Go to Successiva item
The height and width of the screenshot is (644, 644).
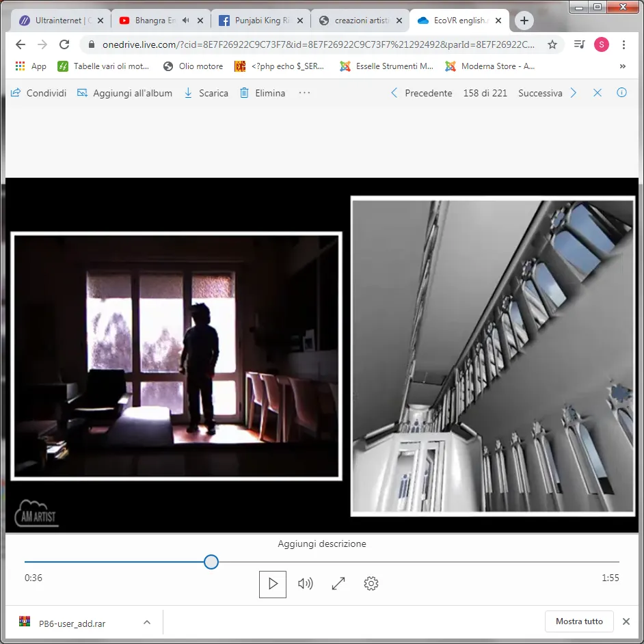point(548,93)
